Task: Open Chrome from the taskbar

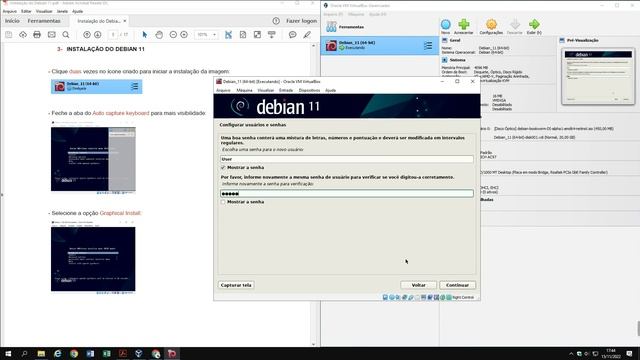Action: tap(74, 353)
